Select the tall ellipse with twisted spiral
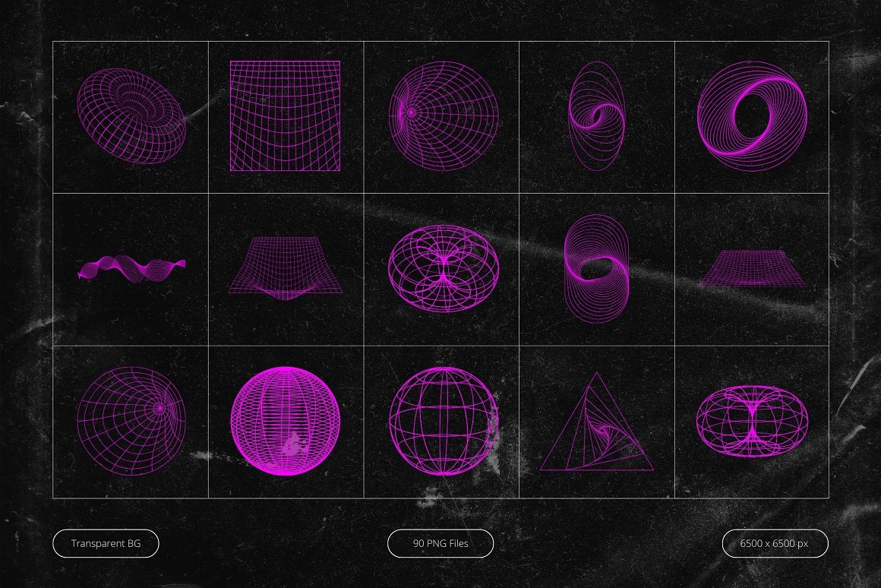The height and width of the screenshot is (588, 881). pyautogui.click(x=597, y=115)
